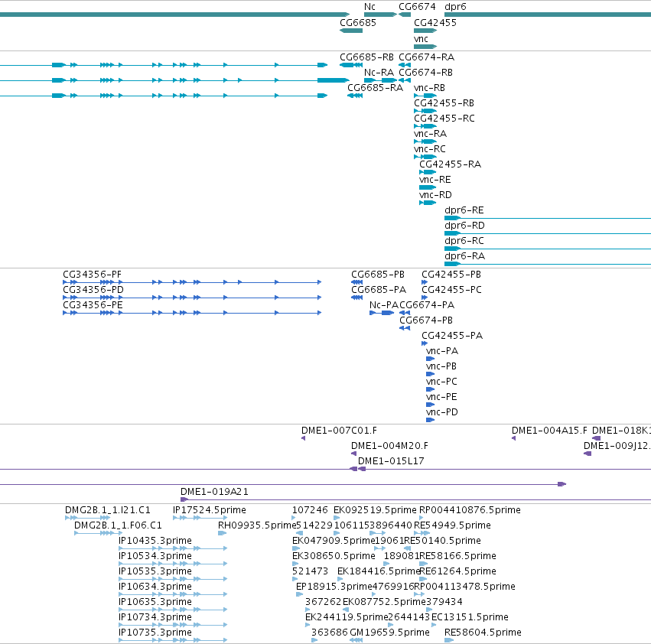
Task: Click the CG42455-RB transcript label
Action: pos(444,103)
